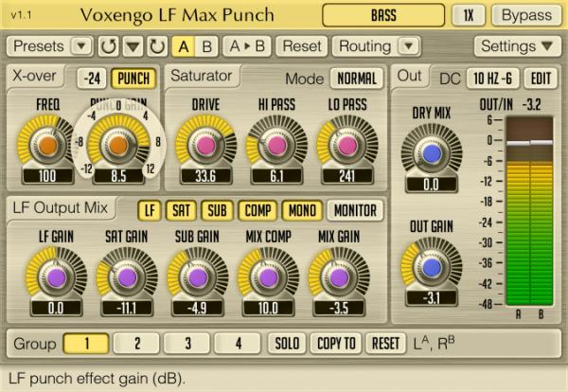Viewport: 568px width, 392px height.
Task: Click the BASS instance name field
Action: click(383, 15)
